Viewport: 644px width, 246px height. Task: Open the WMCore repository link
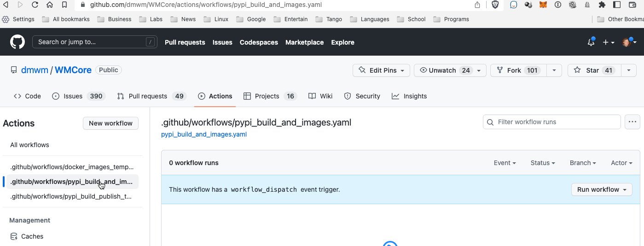pos(73,70)
